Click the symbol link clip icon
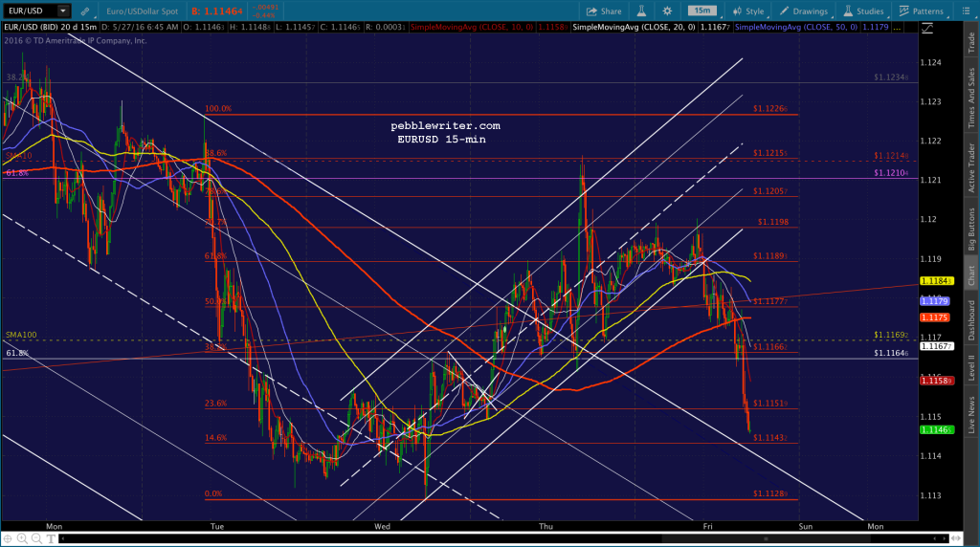 coord(85,11)
